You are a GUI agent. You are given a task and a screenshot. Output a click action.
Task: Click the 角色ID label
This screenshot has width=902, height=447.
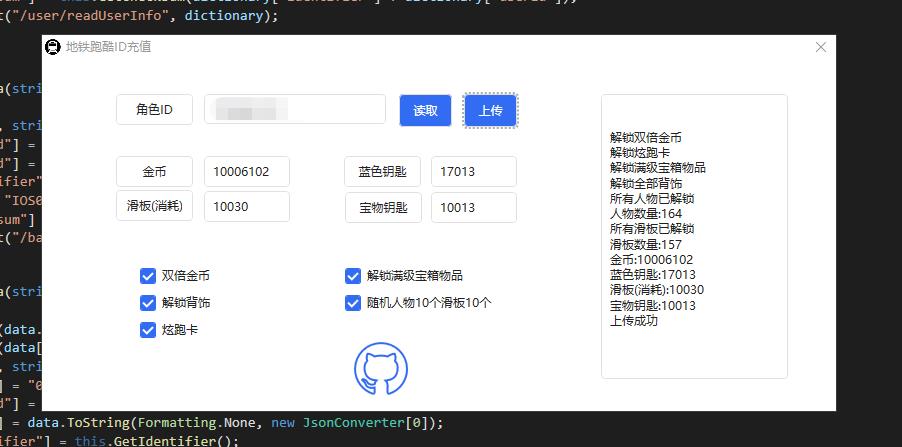[x=154, y=109]
